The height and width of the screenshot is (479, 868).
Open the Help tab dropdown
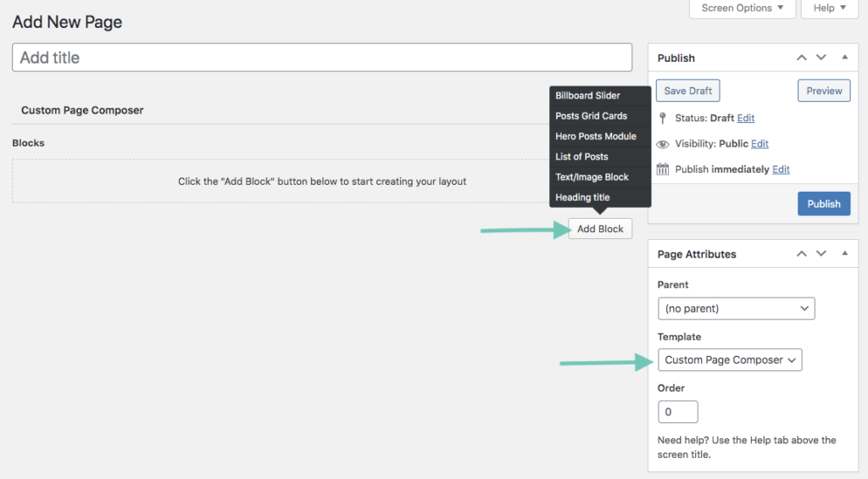(x=829, y=8)
